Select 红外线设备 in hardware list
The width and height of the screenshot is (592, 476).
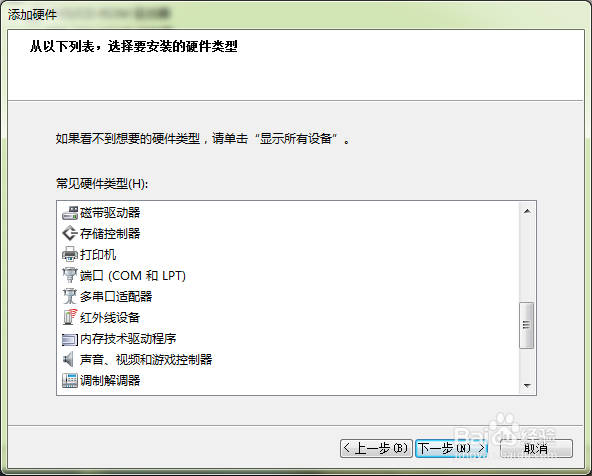pyautogui.click(x=110, y=317)
